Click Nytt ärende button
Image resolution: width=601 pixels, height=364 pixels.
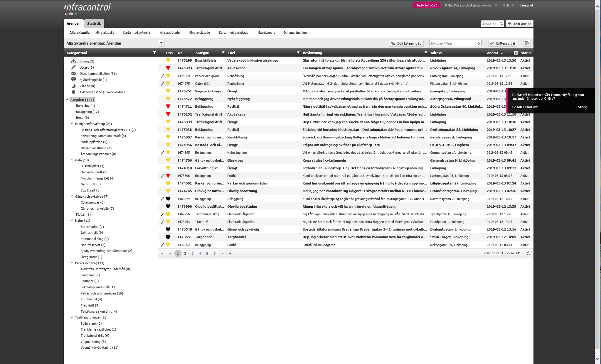click(519, 24)
